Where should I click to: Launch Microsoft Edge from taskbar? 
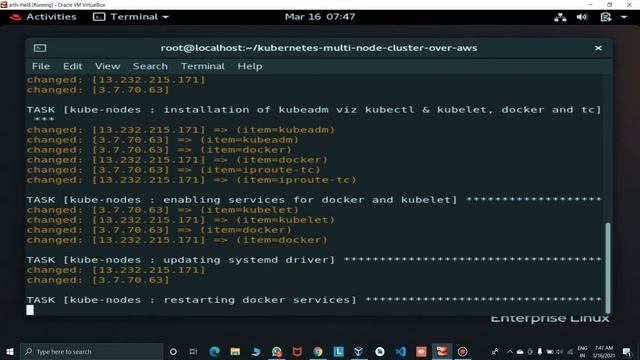[x=214, y=351]
